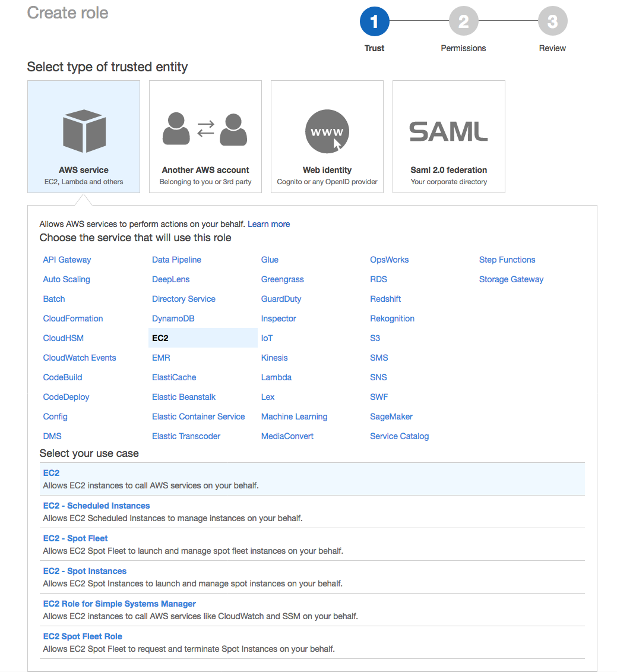Choose the SMS service
The height and width of the screenshot is (672, 617).
tap(379, 358)
